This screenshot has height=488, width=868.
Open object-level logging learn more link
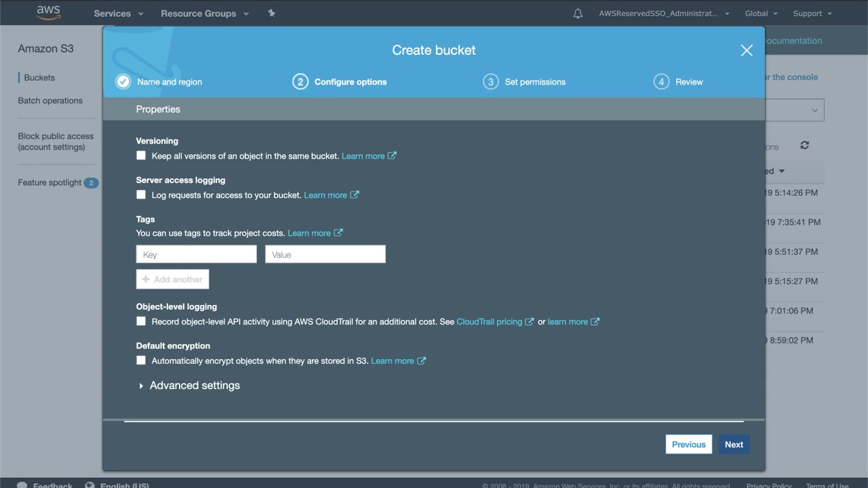tap(568, 322)
